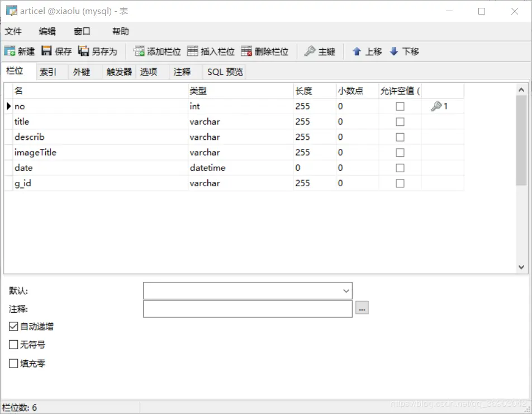Save the table with 保存
The height and width of the screenshot is (414, 532).
point(56,51)
